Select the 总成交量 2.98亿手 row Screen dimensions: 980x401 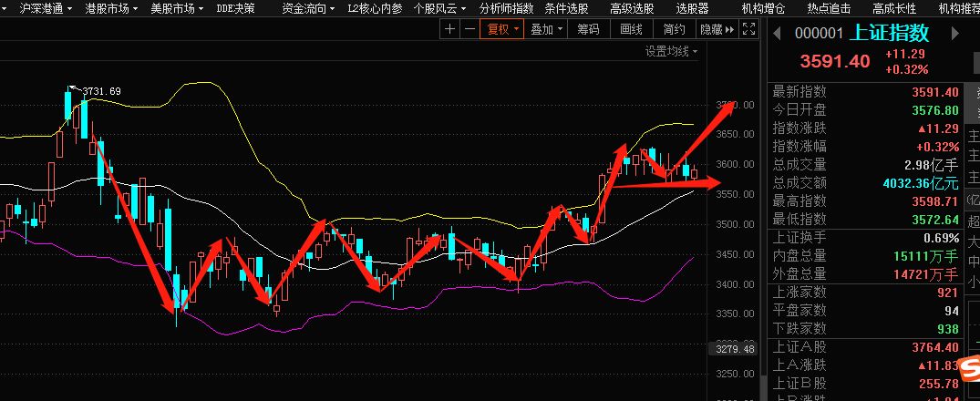coord(866,165)
